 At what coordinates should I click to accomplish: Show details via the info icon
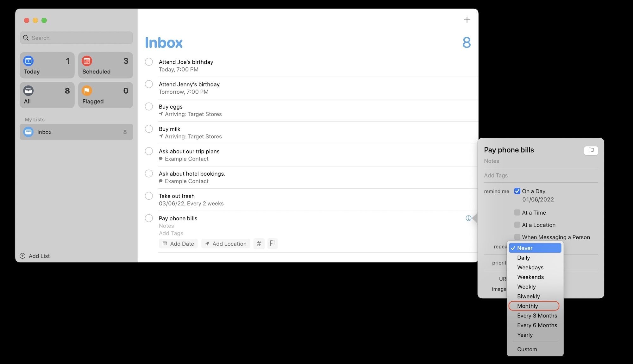pos(468,218)
